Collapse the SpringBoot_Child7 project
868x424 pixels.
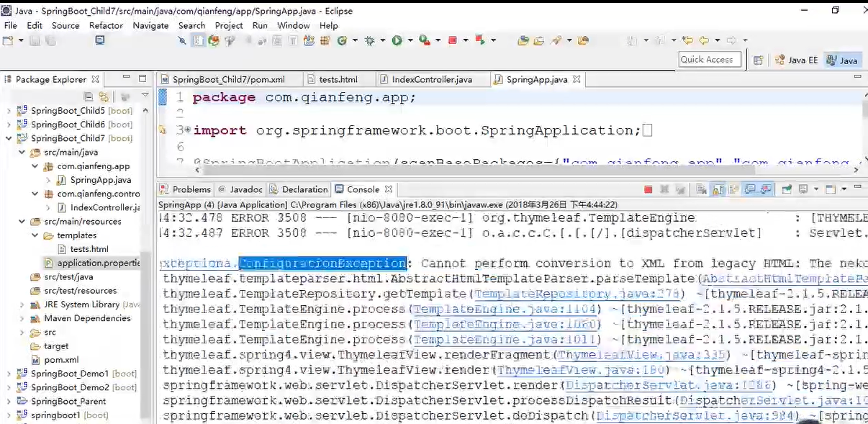point(9,138)
